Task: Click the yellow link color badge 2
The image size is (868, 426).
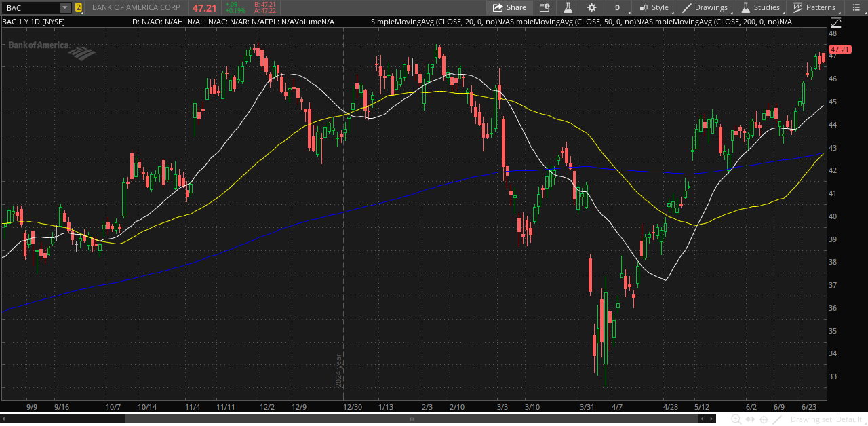Action: 79,7
